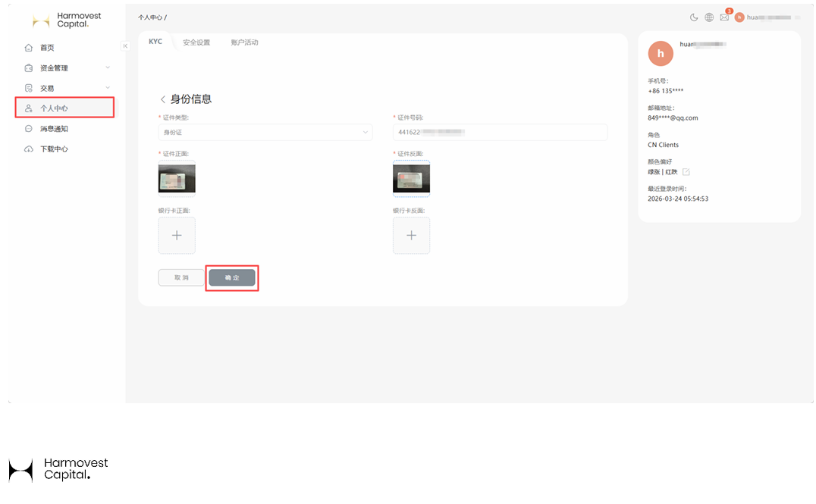816x504 pixels.
Task: Click the large profile avatar h
Action: click(x=661, y=54)
